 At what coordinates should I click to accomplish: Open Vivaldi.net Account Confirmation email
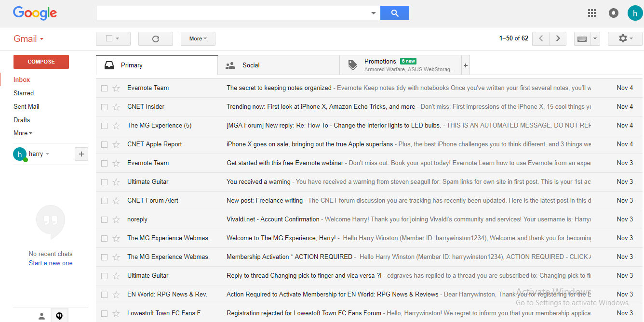[x=369, y=219]
